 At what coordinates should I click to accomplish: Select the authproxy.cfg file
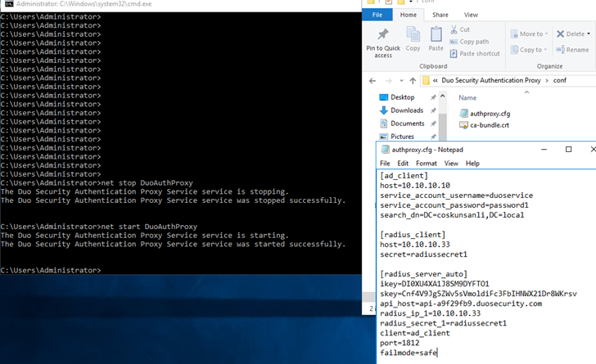(x=485, y=113)
